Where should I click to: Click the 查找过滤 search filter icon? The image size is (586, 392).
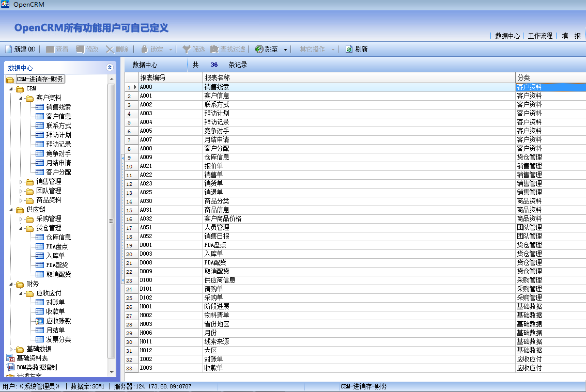(214, 50)
